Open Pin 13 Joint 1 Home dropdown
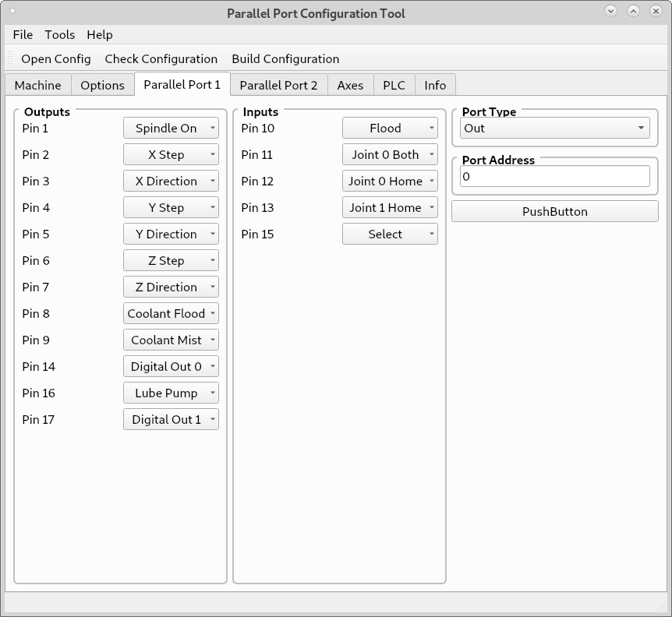Screen dimensions: 672x617 tap(390, 208)
